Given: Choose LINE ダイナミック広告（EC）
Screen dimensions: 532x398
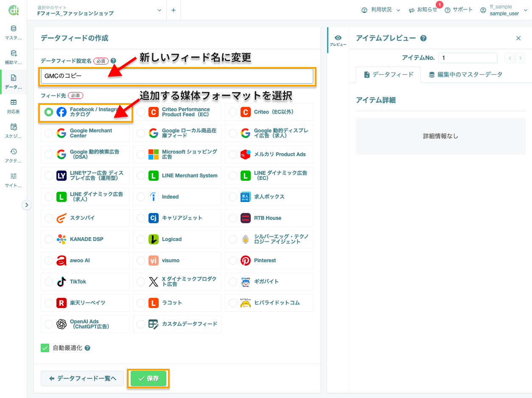Looking at the screenshot, I should (x=269, y=176).
